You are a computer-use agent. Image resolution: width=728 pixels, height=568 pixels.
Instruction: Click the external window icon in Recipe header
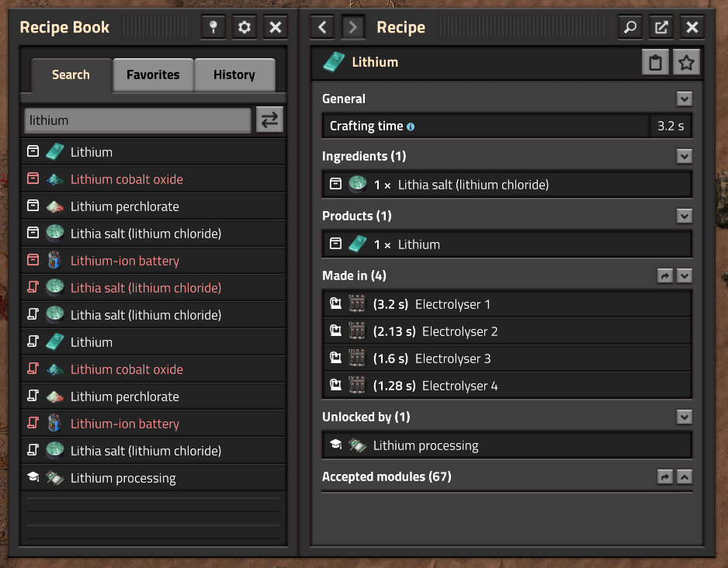[660, 26]
